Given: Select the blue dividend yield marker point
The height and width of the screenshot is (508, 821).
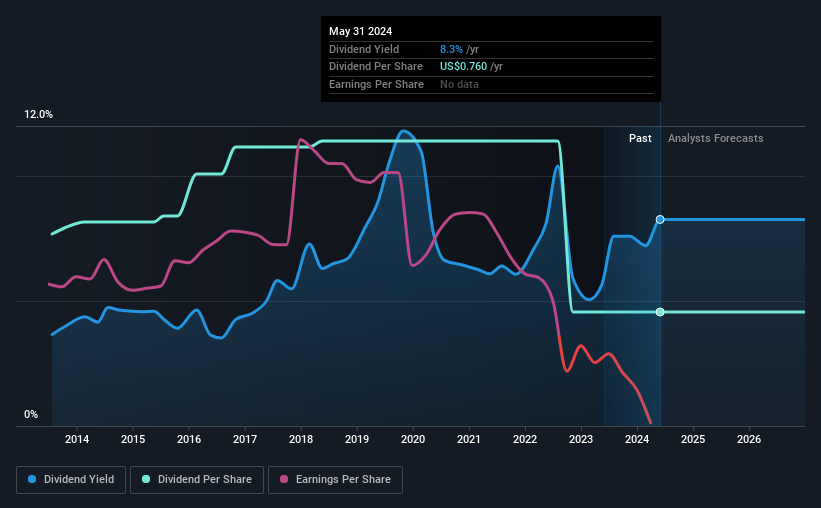Looking at the screenshot, I should tap(660, 219).
